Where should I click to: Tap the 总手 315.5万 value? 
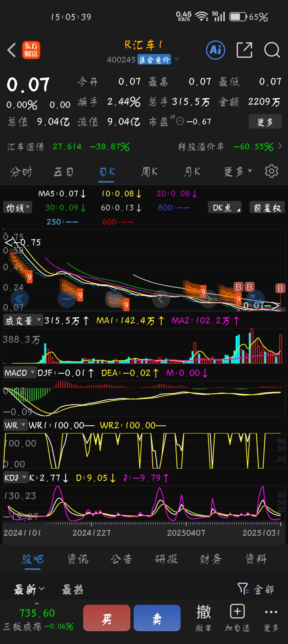191,102
